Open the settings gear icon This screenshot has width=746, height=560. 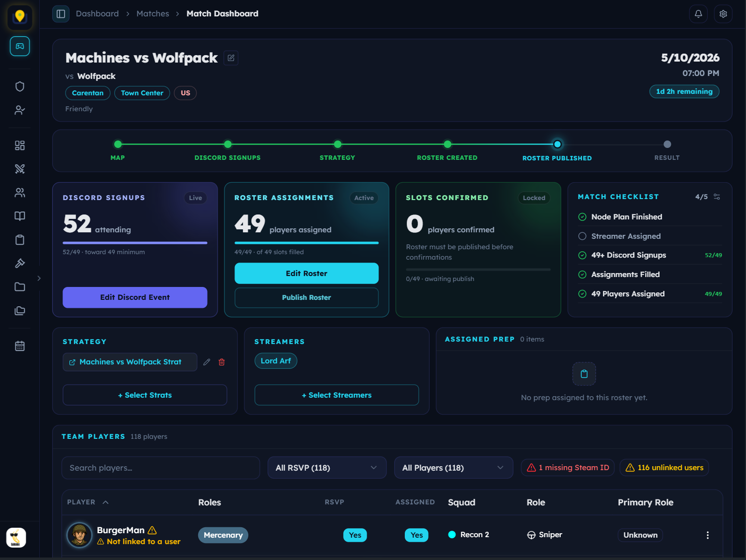(723, 14)
